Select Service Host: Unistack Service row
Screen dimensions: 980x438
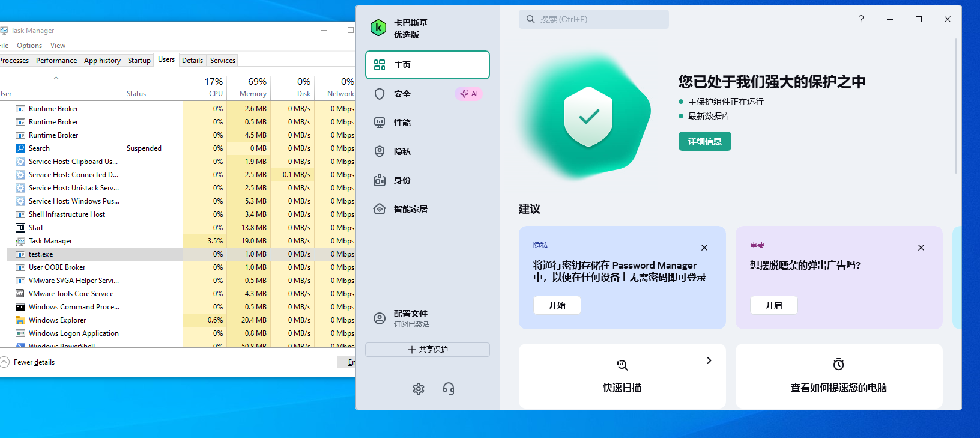[x=181, y=188]
